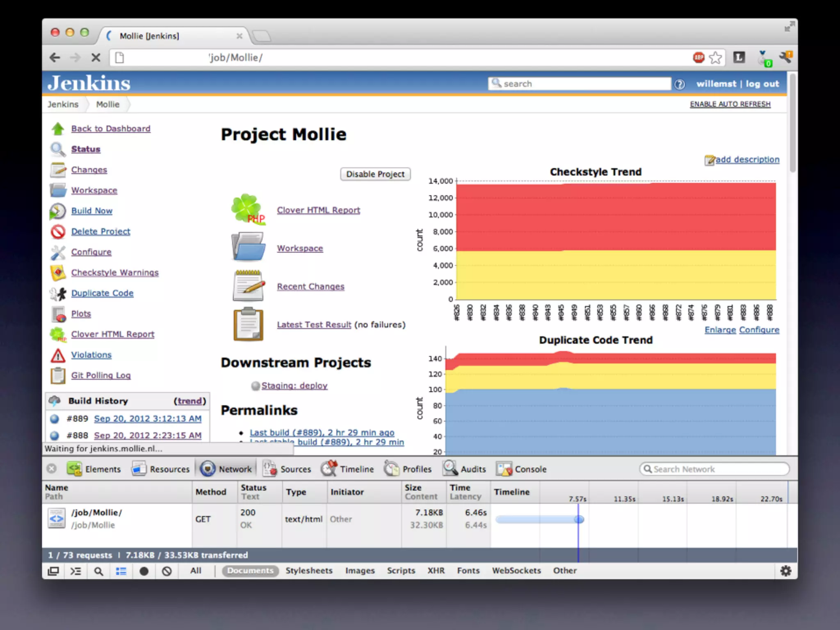Click the Build Now clock icon
Viewport: 840px width, 630px height.
pyautogui.click(x=57, y=211)
